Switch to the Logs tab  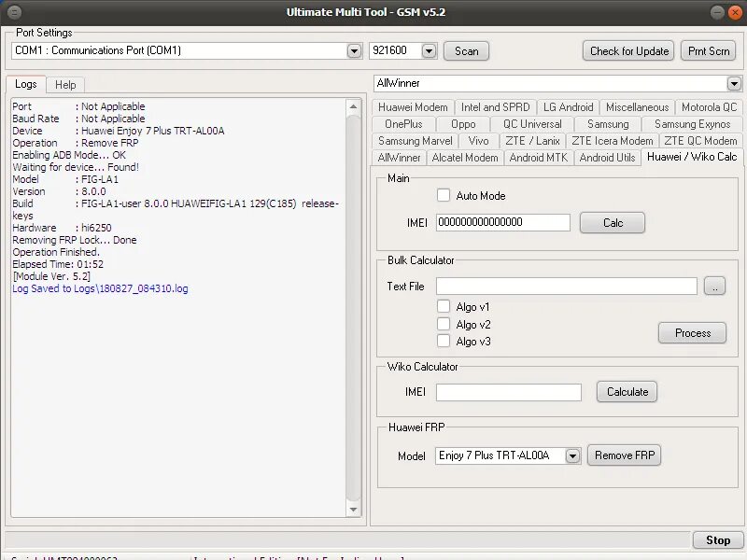(26, 84)
